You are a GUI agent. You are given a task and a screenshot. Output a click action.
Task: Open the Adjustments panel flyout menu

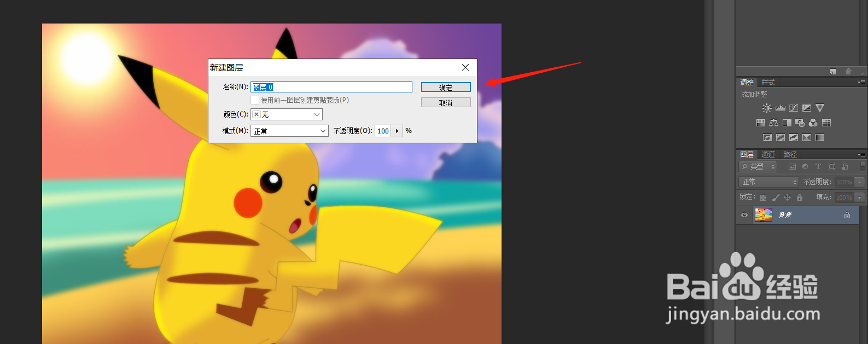[861, 83]
